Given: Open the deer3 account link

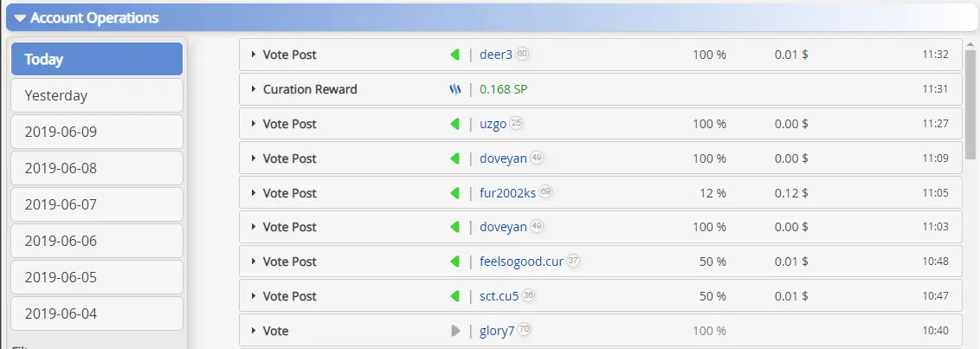Looking at the screenshot, I should pyautogui.click(x=495, y=55).
